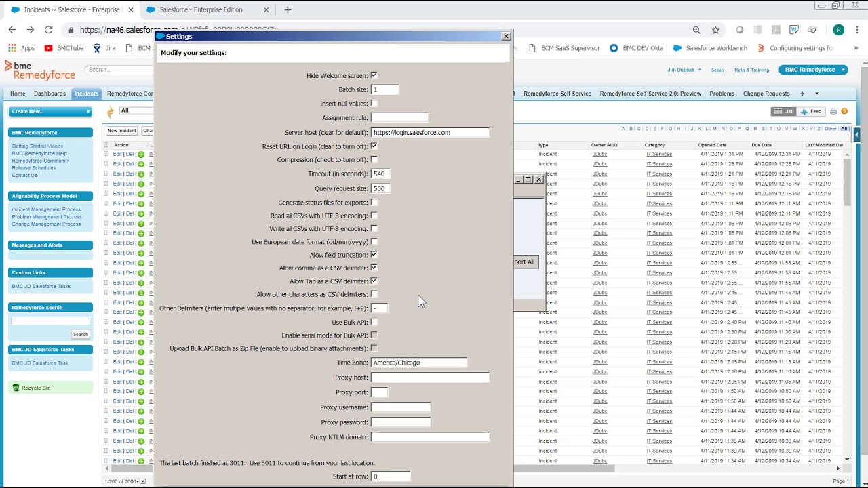Open the Home tab
Viewport: 868px width, 488px height.
tap(18, 94)
